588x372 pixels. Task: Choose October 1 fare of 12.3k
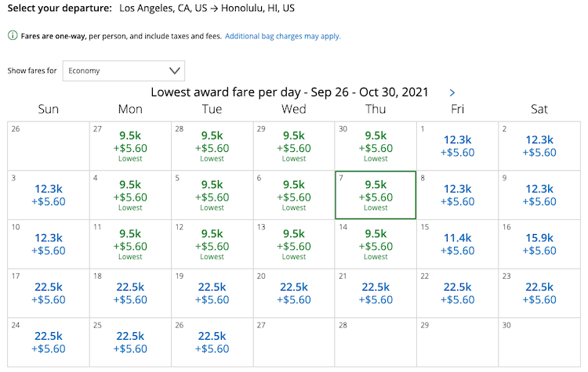tap(457, 146)
